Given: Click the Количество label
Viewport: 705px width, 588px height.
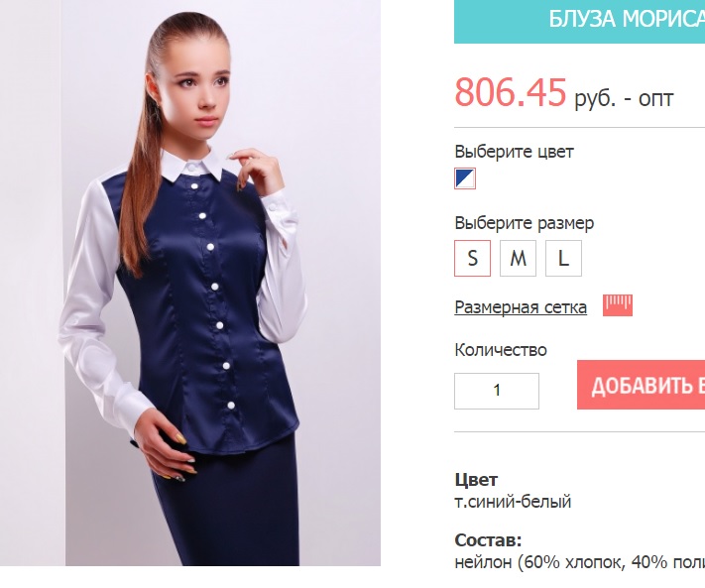Looking at the screenshot, I should click(501, 350).
